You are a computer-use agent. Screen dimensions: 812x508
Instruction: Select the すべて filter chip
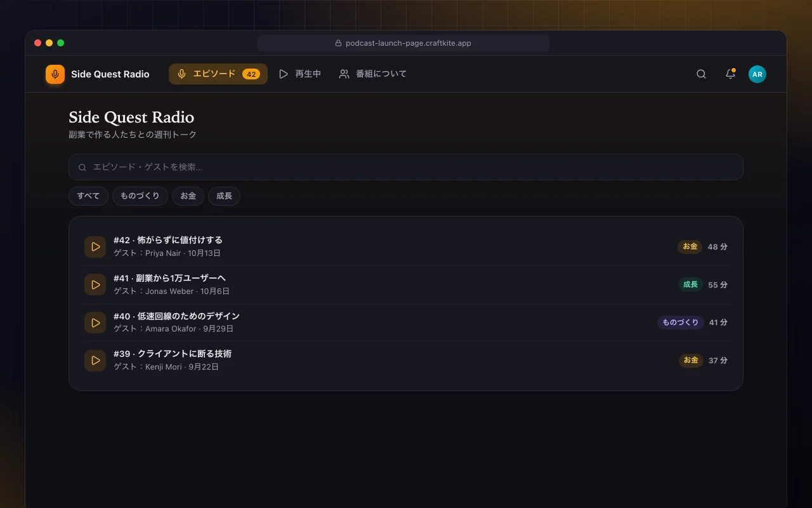pos(88,196)
